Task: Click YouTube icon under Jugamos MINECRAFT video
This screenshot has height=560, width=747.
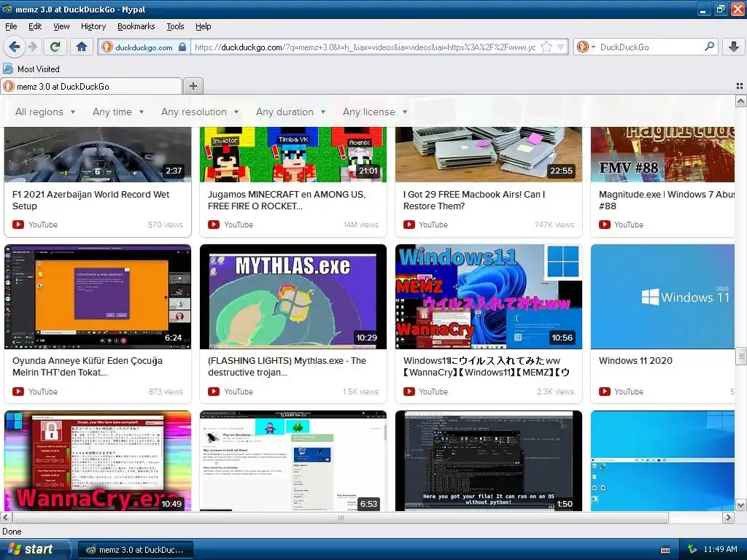Action: tap(214, 225)
